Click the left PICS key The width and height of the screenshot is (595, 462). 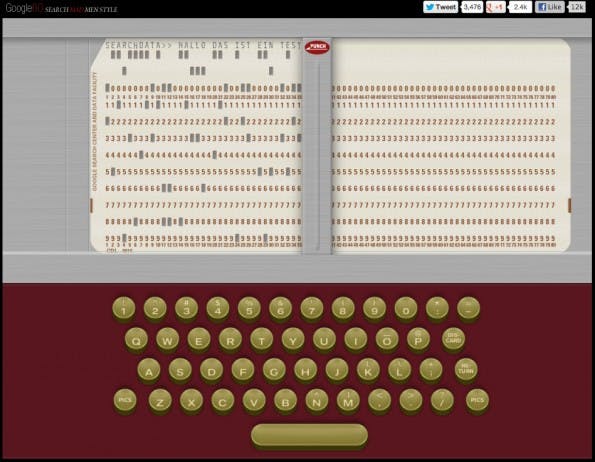(125, 400)
